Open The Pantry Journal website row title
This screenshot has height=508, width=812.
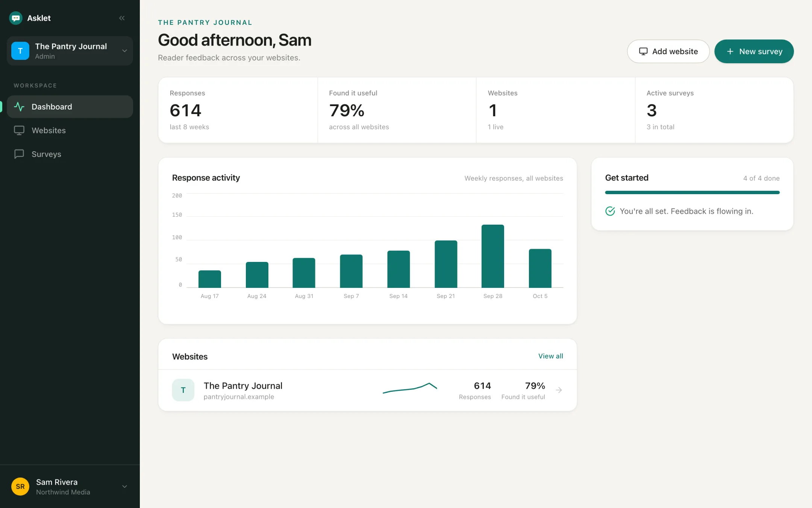click(243, 386)
